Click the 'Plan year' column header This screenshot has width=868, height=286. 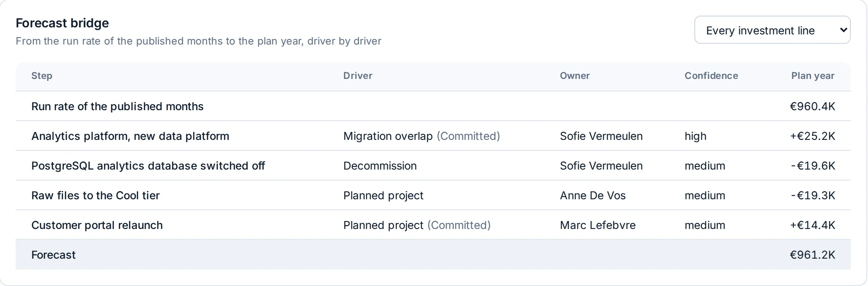pos(813,76)
